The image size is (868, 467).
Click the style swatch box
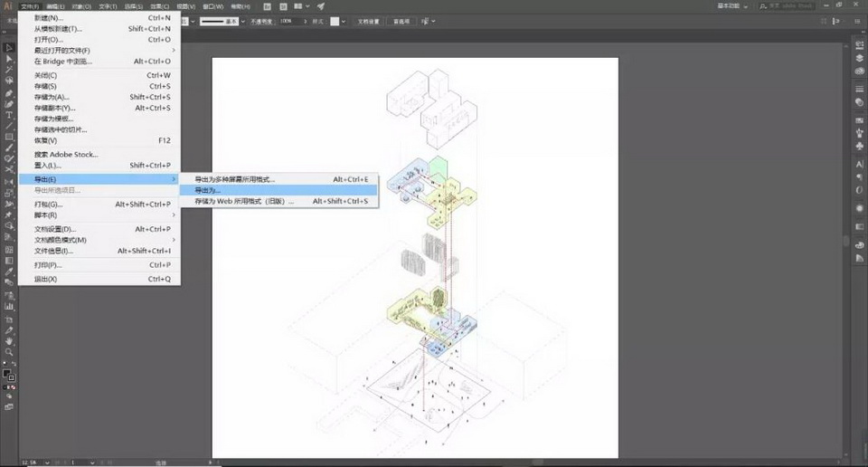(x=335, y=20)
